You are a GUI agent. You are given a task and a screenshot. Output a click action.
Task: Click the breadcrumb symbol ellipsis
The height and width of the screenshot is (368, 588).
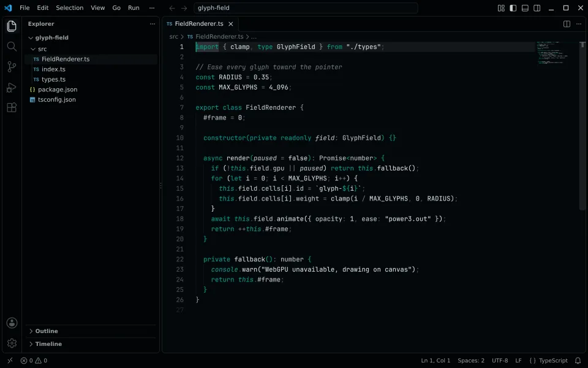pyautogui.click(x=254, y=36)
